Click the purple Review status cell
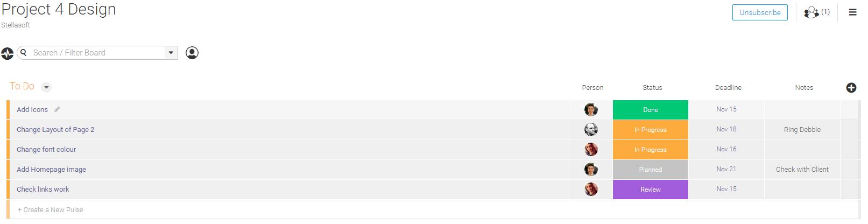Image resolution: width=868 pixels, height=224 pixels. (x=650, y=190)
